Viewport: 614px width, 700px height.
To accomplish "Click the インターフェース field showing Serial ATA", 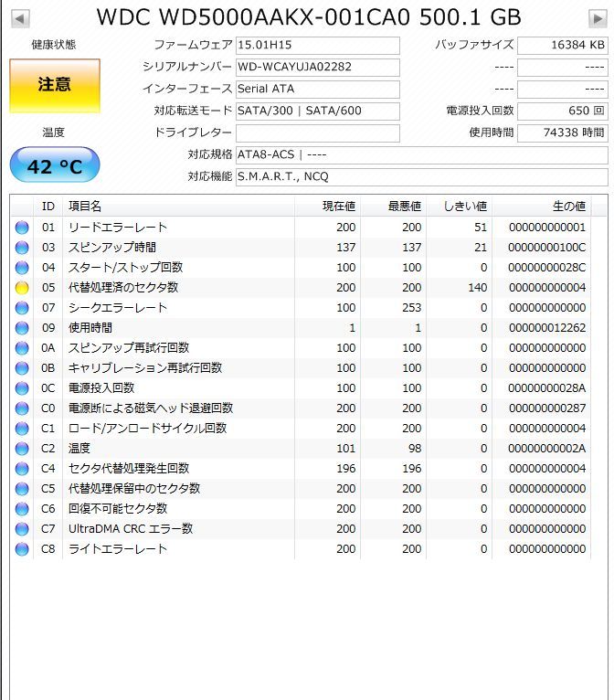I will click(318, 89).
